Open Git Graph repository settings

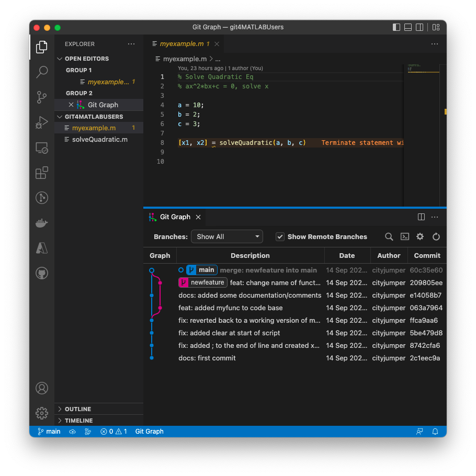420,237
